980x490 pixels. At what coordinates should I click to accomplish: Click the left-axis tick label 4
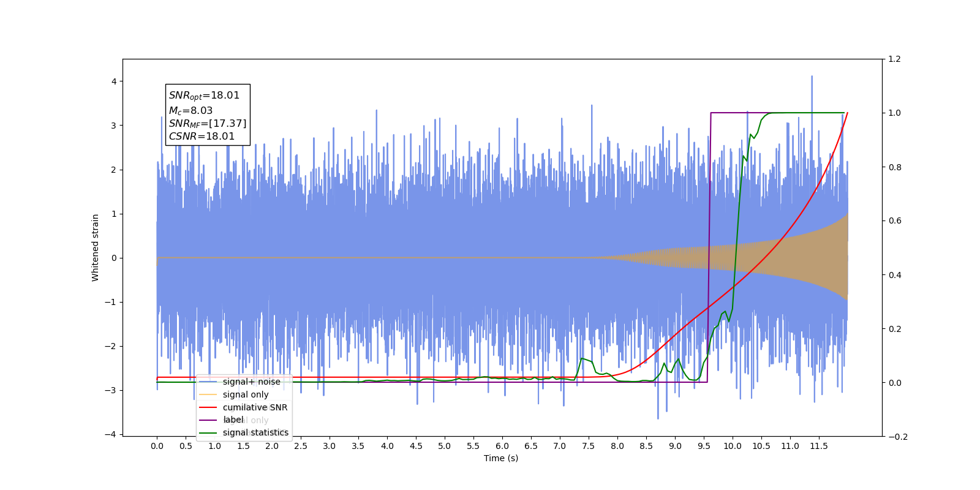(x=114, y=81)
